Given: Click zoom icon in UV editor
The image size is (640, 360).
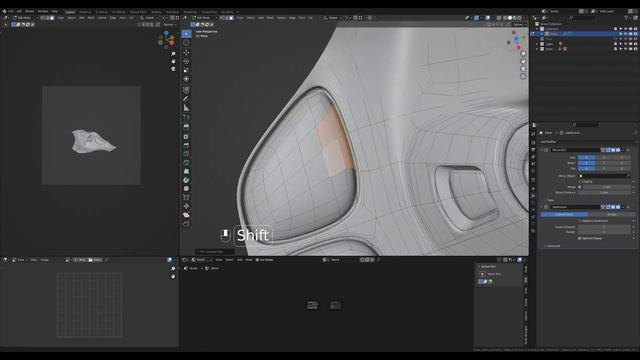Looking at the screenshot, I should [x=173, y=269].
